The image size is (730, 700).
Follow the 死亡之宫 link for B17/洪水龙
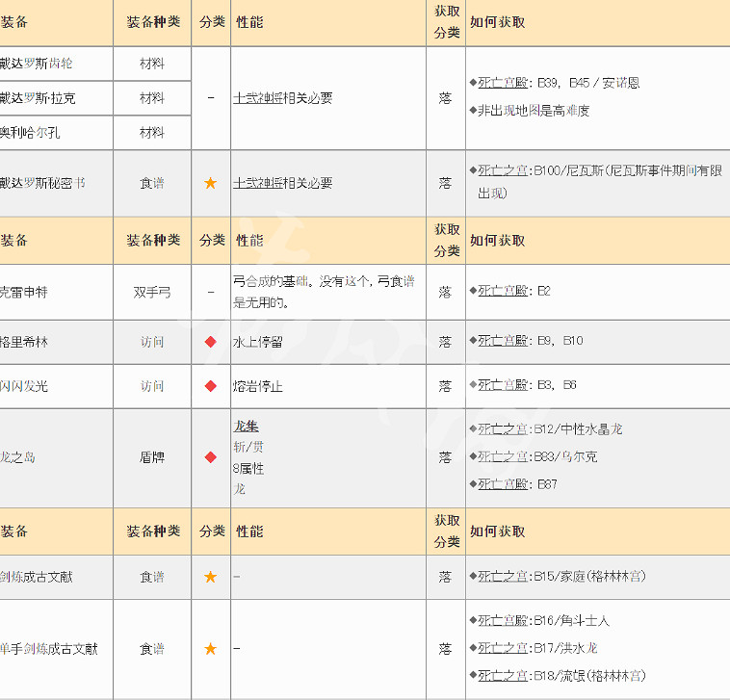point(504,648)
